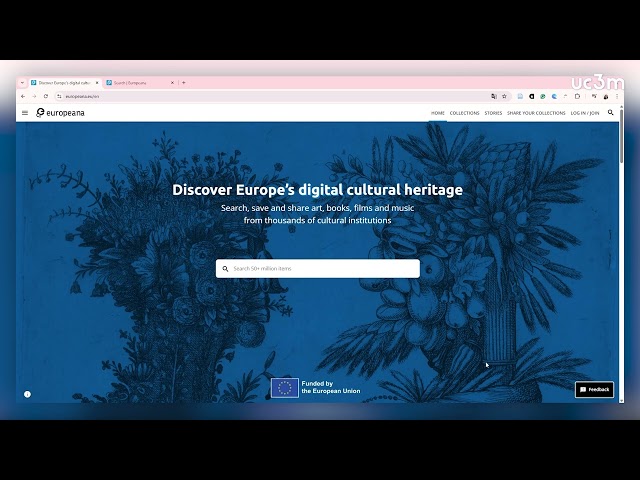Click the translate page icon
The width and height of the screenshot is (640, 480).
pyautogui.click(x=494, y=96)
